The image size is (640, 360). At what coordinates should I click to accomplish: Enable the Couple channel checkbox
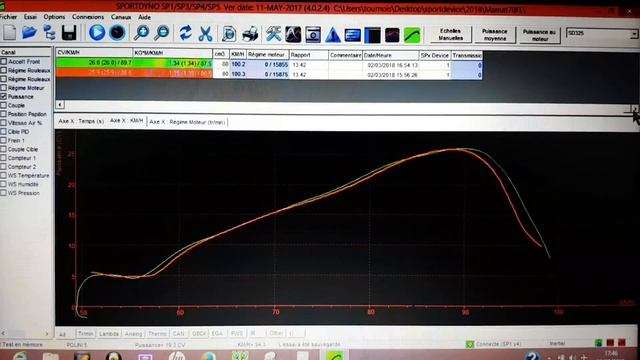click(x=4, y=105)
